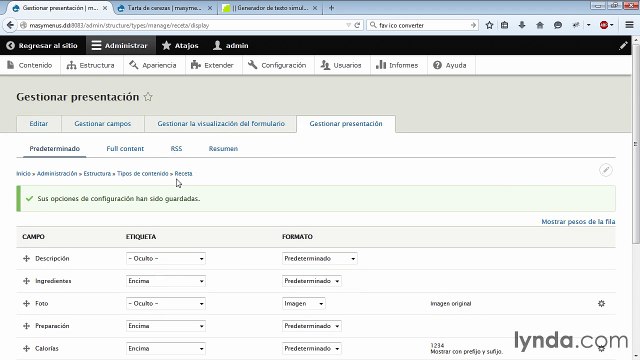The width and height of the screenshot is (640, 360).
Task: Close the Tarta de cerezas tab
Action: tap(210, 8)
